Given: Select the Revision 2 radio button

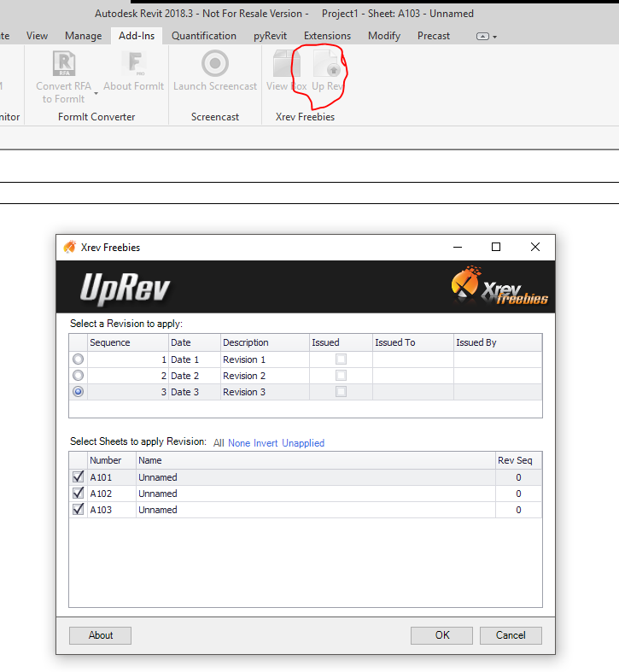Looking at the screenshot, I should [x=78, y=376].
